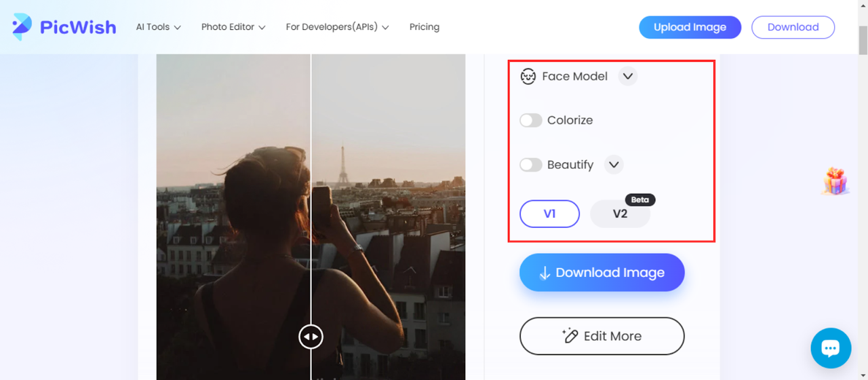
Task: Go to the Pricing page
Action: 425,27
